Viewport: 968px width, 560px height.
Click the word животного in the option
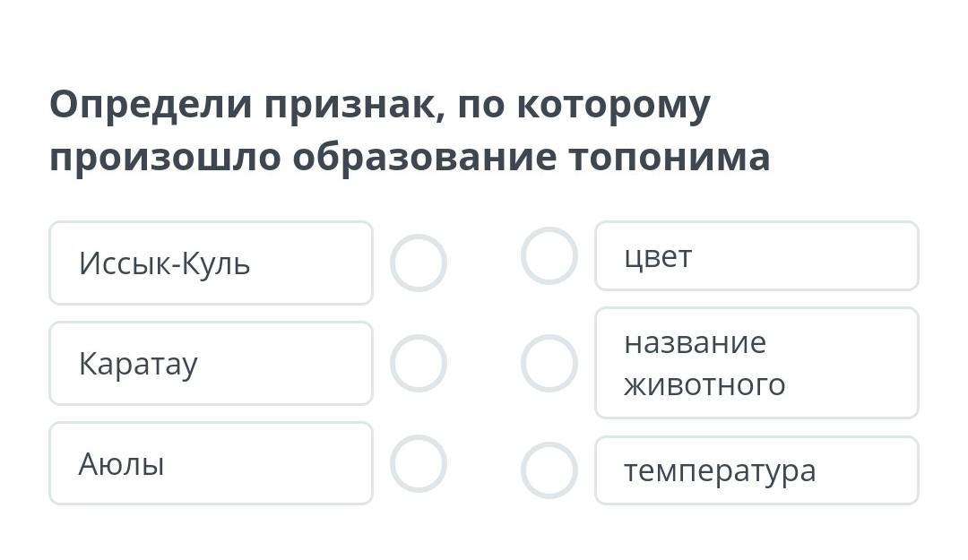704,384
